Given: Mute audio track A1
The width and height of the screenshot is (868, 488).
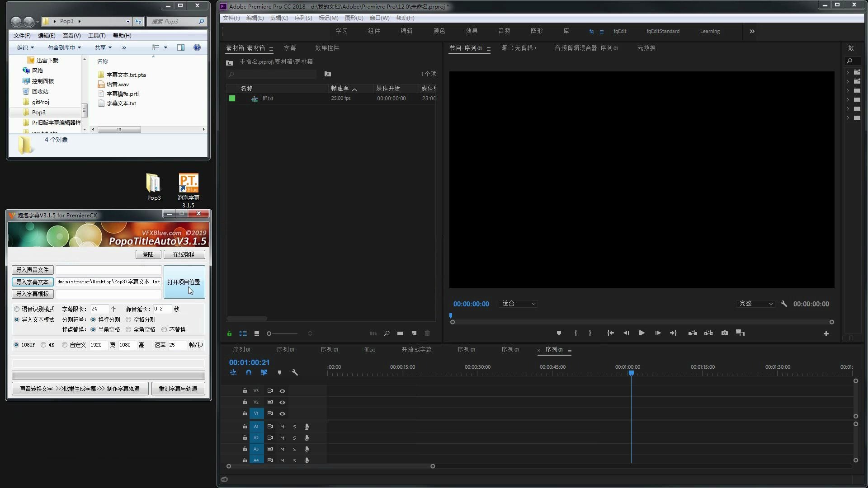Looking at the screenshot, I should coord(282,427).
